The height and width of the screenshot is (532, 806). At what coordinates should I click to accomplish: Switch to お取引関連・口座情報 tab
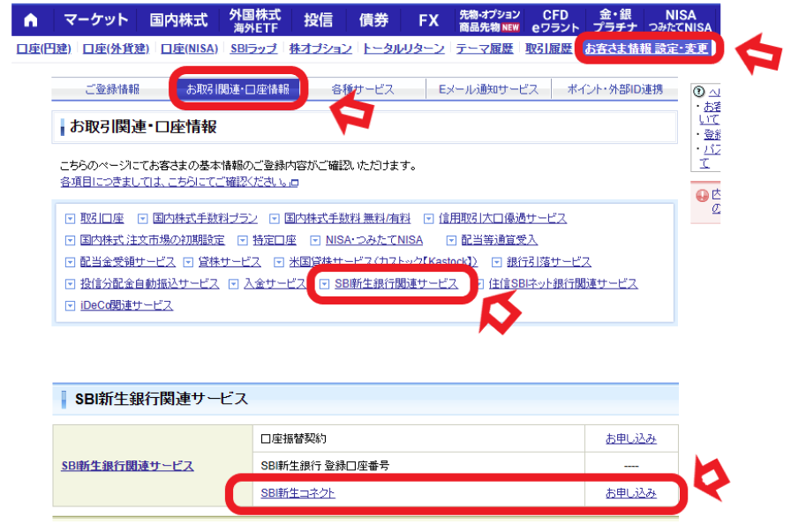(238, 89)
